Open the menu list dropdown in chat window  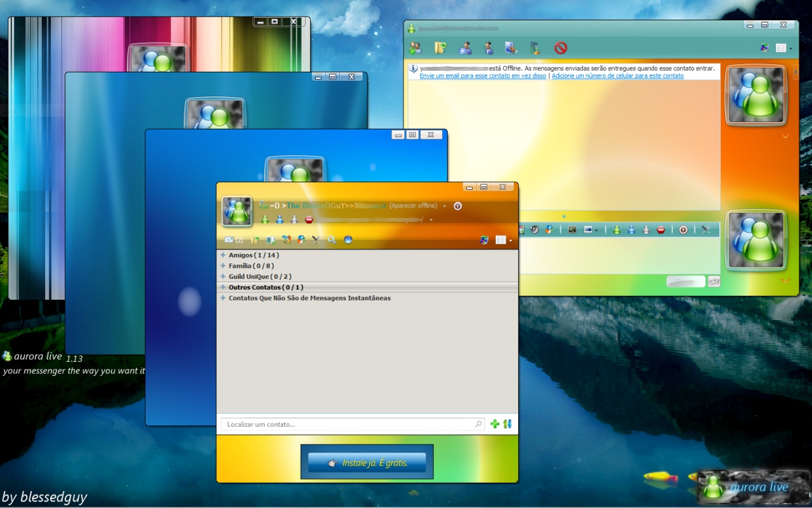click(x=784, y=48)
